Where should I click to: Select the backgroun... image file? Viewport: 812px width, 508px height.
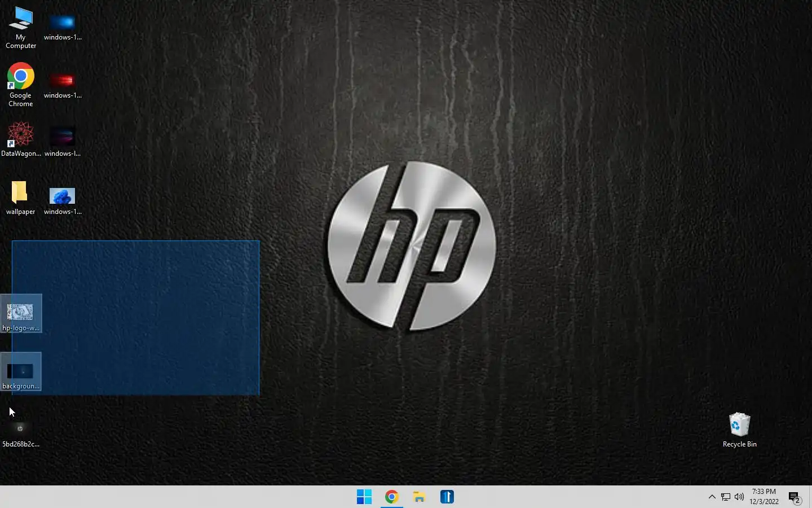[21, 372]
